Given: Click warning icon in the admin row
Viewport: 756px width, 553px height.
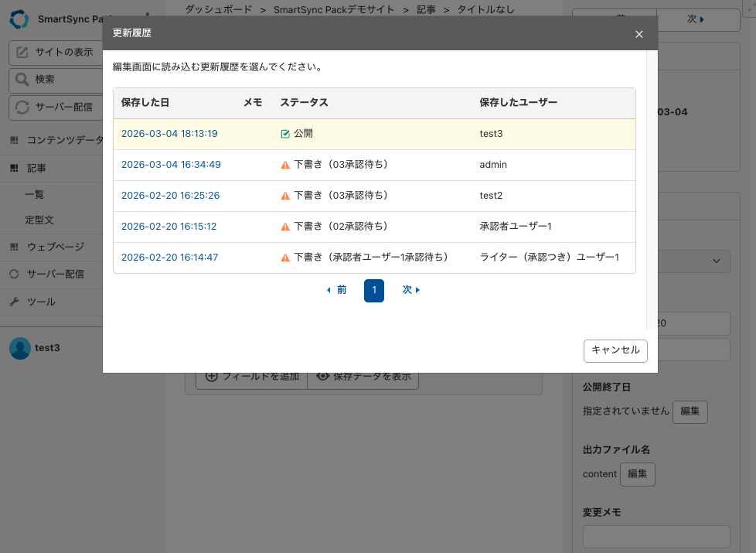Looking at the screenshot, I should [x=285, y=165].
